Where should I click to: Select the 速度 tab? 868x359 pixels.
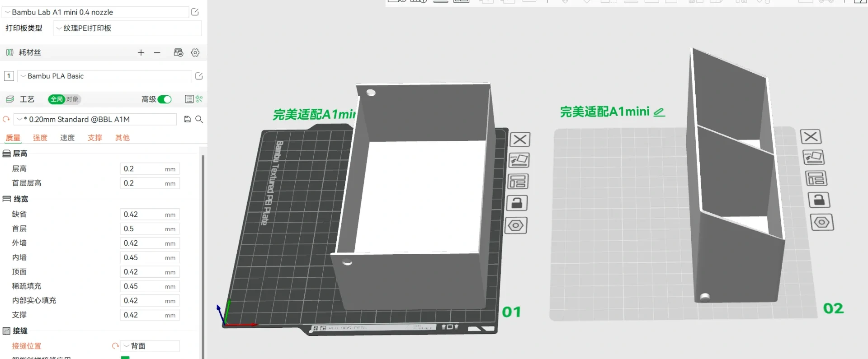pos(67,138)
